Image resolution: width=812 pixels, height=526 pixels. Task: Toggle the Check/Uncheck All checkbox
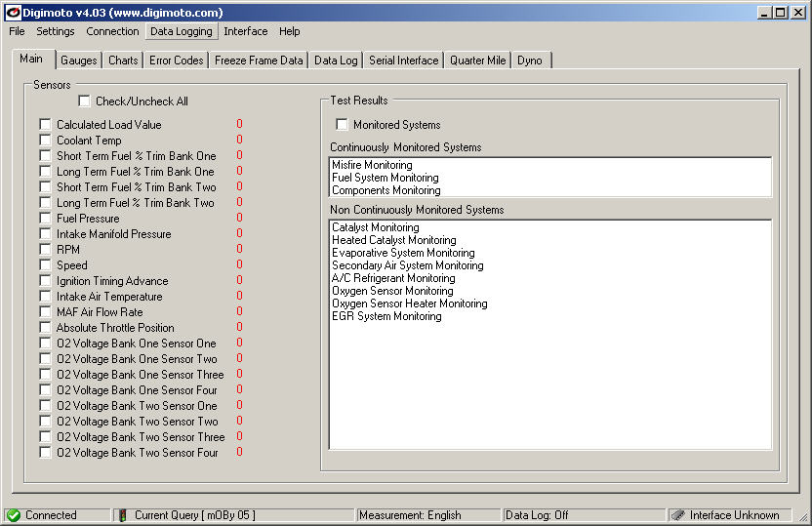(x=85, y=101)
